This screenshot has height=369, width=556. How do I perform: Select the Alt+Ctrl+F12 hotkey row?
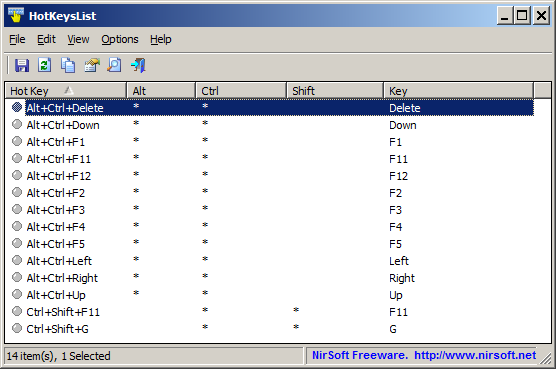[269, 176]
